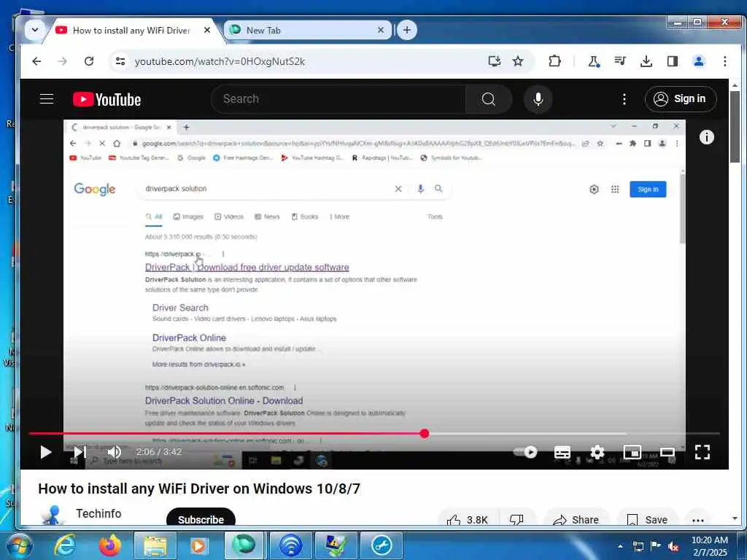The image size is (747, 560).
Task: Click the 2:06 / 3:42 time display
Action: [158, 452]
